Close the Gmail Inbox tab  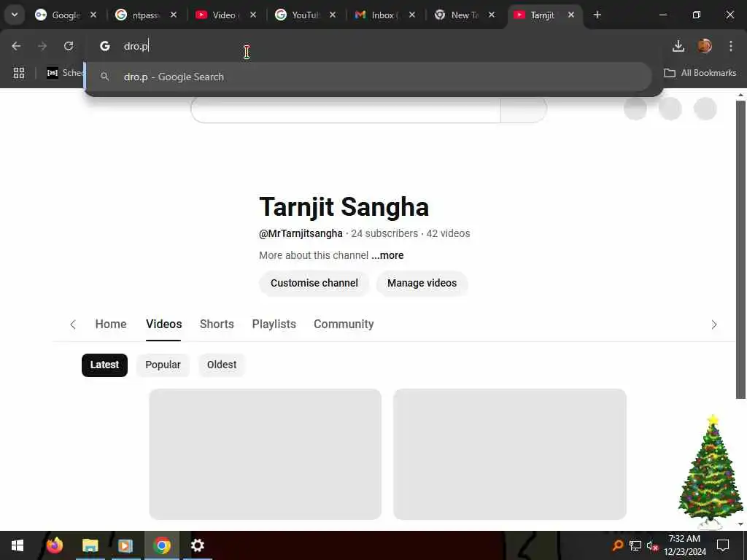[412, 15]
